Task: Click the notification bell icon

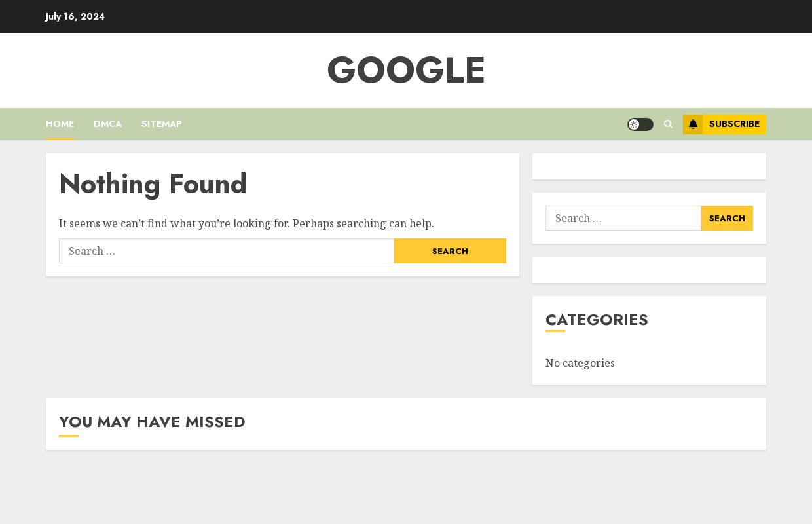Action: 693,124
